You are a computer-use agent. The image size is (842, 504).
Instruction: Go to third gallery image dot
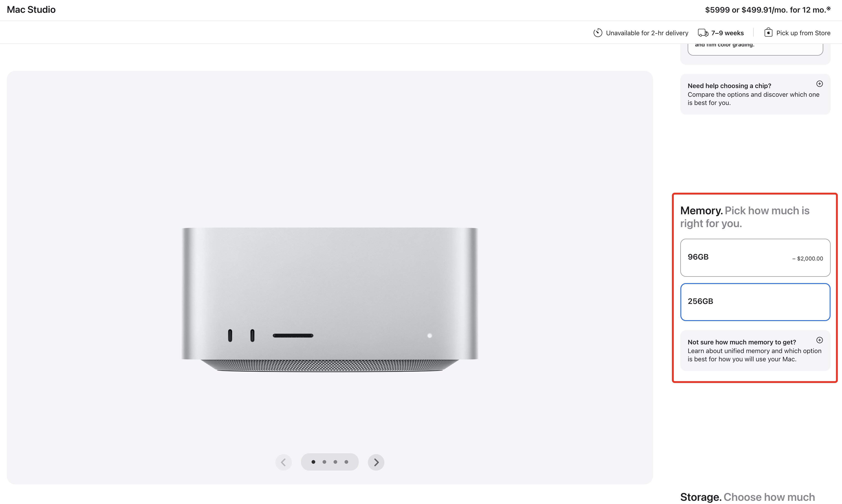click(335, 462)
